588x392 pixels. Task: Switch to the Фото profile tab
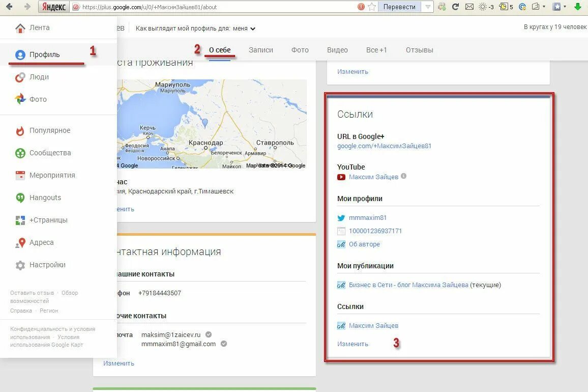[x=300, y=50]
